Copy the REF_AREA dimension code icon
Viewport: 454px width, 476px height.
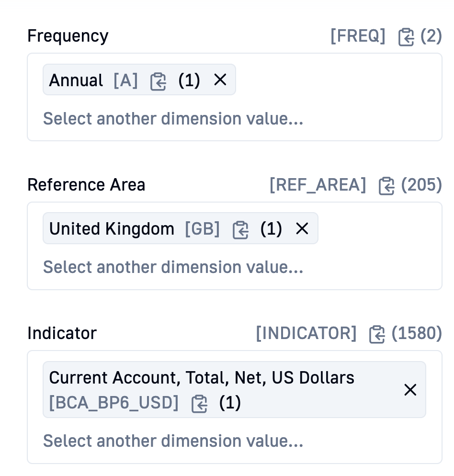click(x=386, y=186)
